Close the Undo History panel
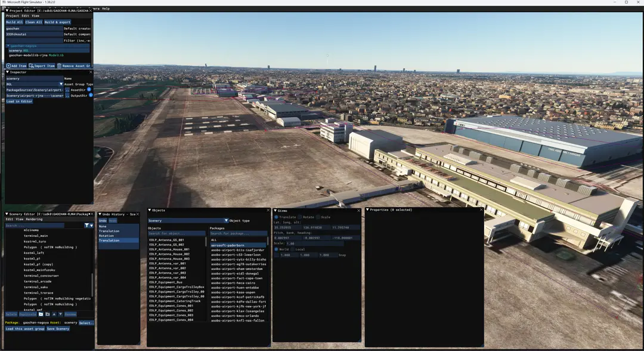 [x=138, y=214]
